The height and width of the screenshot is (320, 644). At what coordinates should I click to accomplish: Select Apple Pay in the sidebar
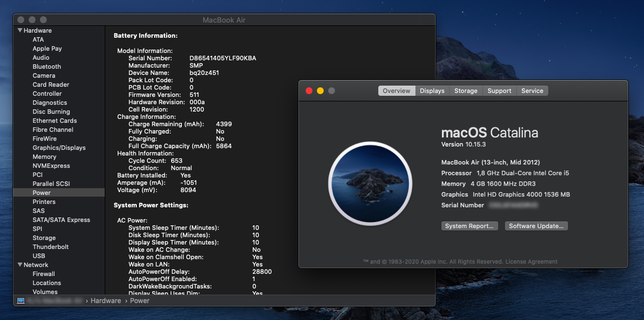(x=47, y=48)
